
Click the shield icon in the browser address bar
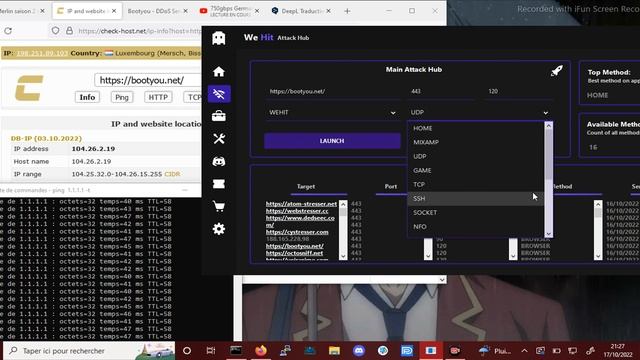56,31
